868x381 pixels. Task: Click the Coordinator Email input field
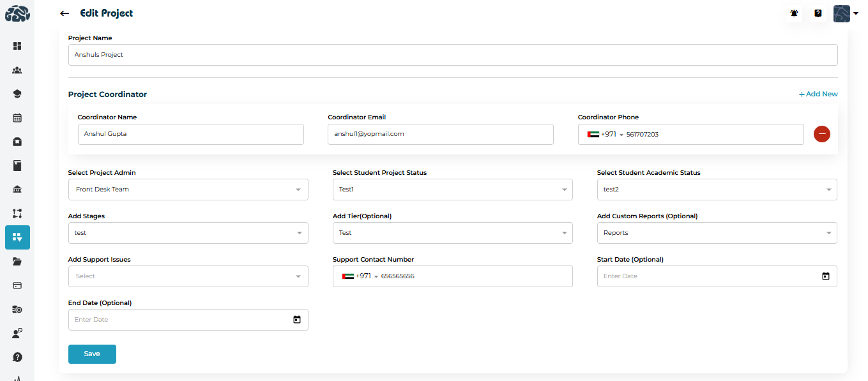440,134
